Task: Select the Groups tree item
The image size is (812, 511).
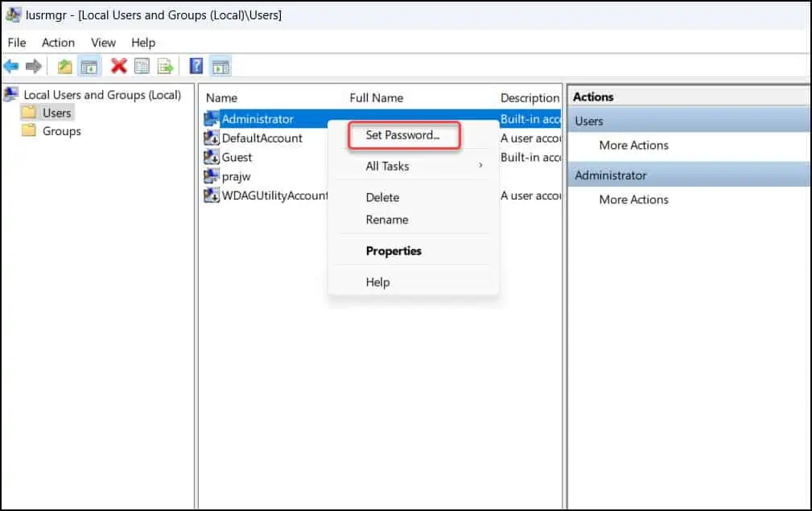Action: coord(62,131)
